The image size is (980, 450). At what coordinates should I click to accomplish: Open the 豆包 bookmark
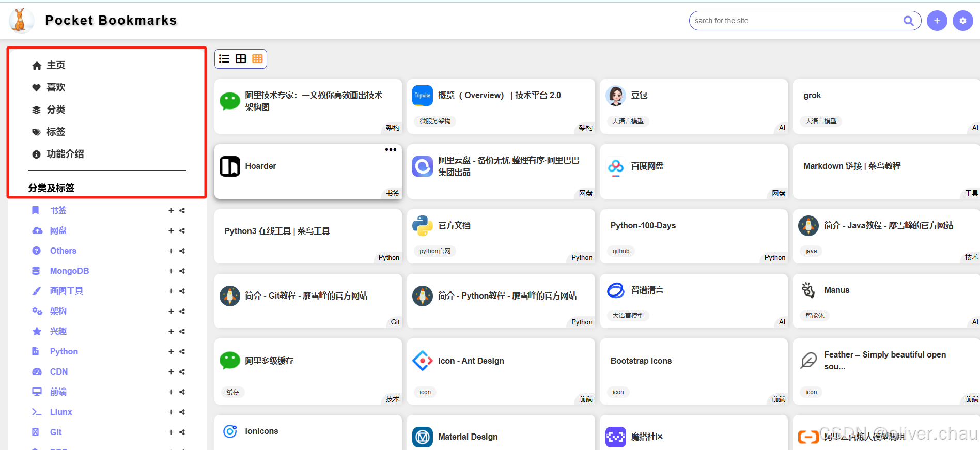click(694, 106)
